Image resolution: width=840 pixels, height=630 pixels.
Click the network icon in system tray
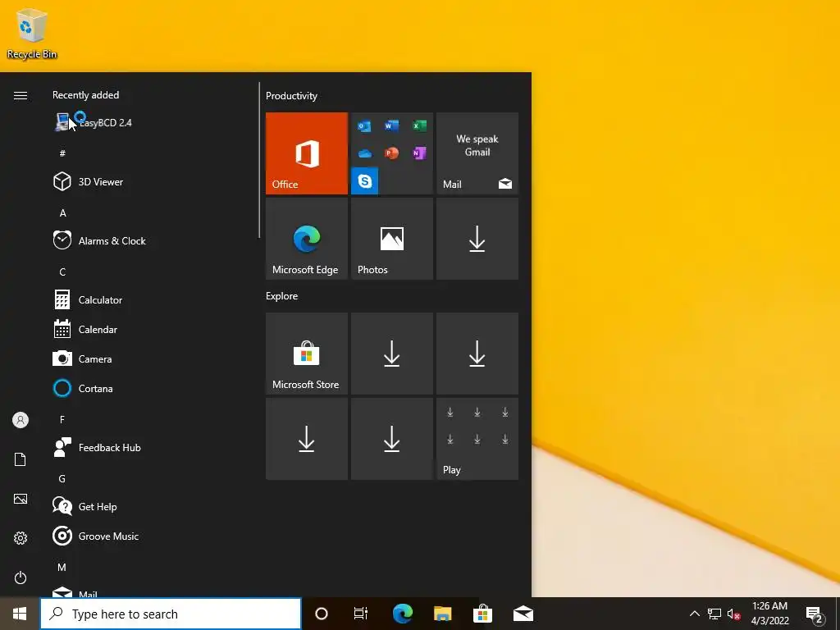pos(714,614)
